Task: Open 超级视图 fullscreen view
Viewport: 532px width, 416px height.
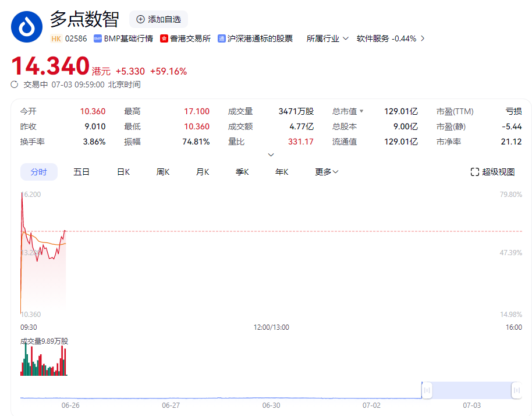Action: click(x=492, y=172)
